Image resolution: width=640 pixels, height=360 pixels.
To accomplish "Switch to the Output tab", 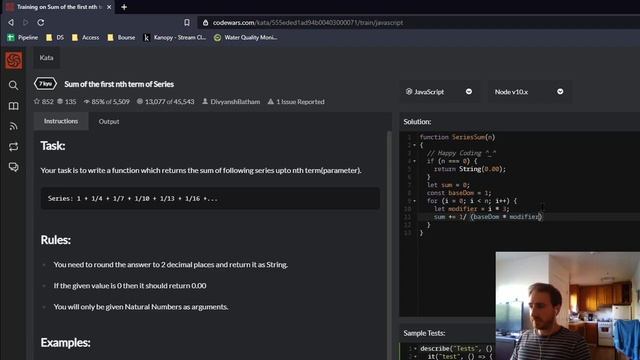I will click(x=109, y=121).
